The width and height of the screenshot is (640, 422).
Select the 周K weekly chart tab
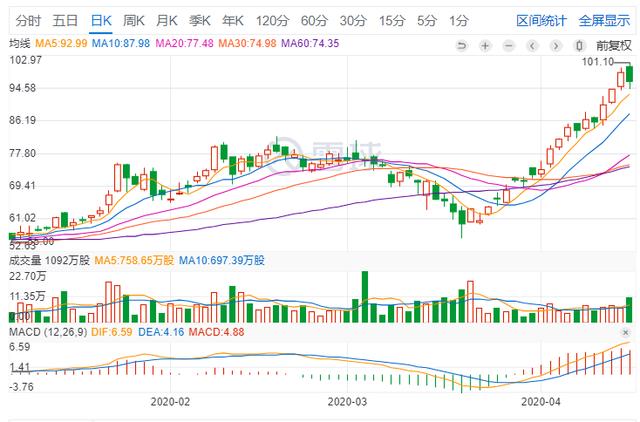tap(133, 20)
